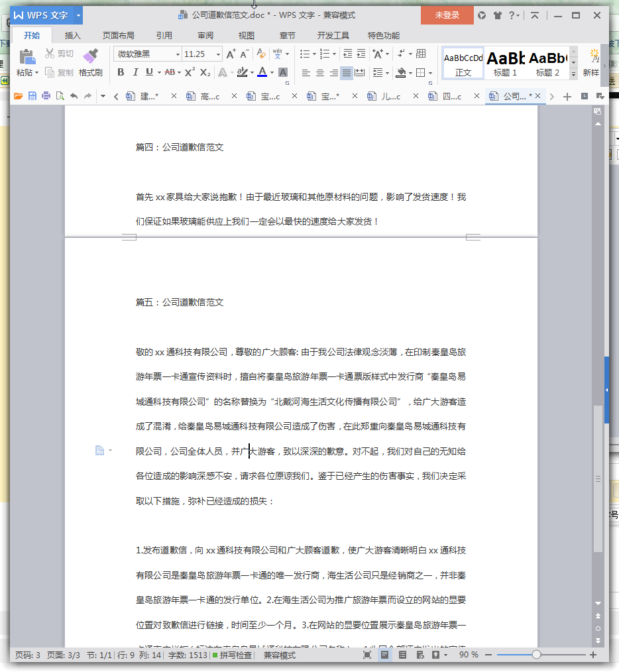Viewport: 619px width, 672px height.
Task: Click the vertical scrollbar thumb
Action: click(598, 478)
